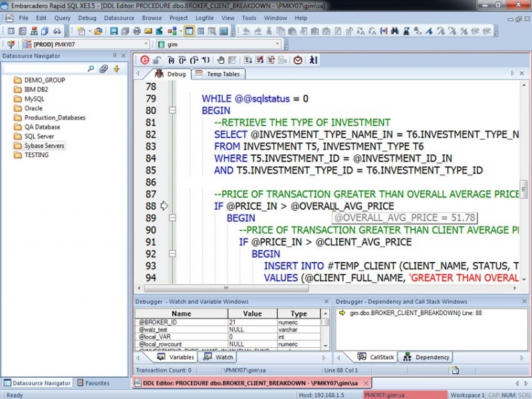Click the Step Into debugger icon
The image size is (532, 399).
pos(171,60)
